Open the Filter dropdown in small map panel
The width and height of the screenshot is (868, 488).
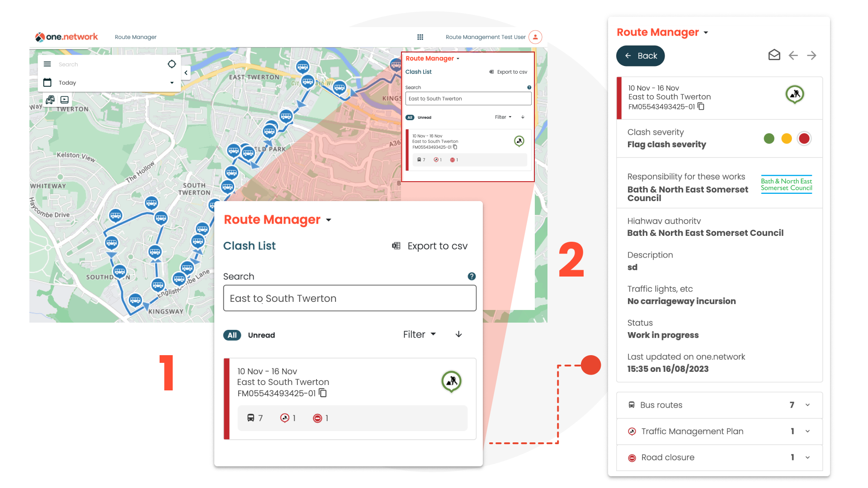(x=503, y=117)
